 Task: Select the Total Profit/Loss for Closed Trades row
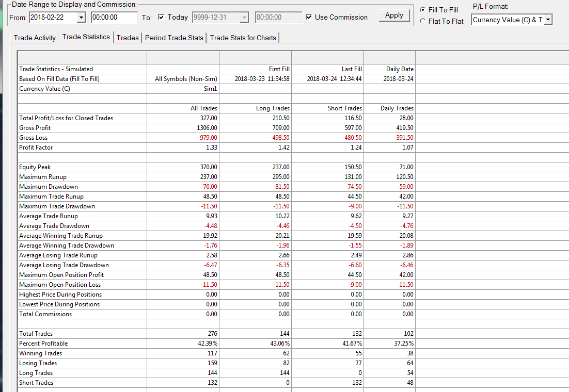pos(216,118)
